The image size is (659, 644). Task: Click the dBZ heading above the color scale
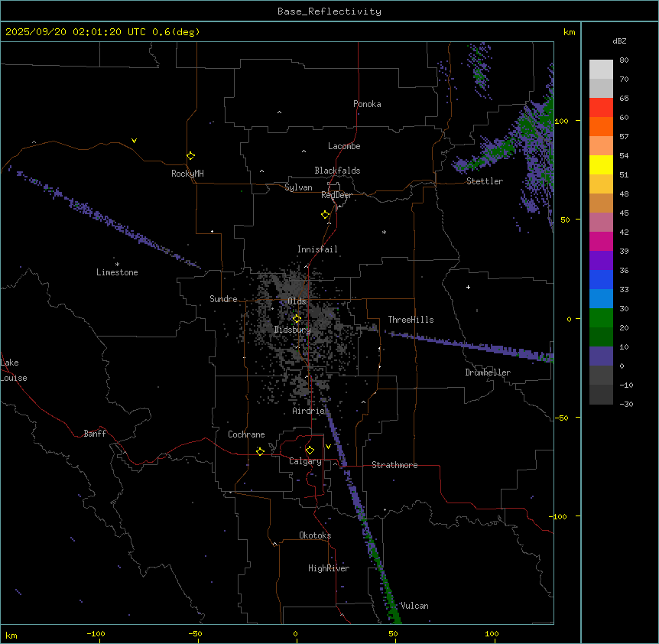pyautogui.click(x=620, y=40)
